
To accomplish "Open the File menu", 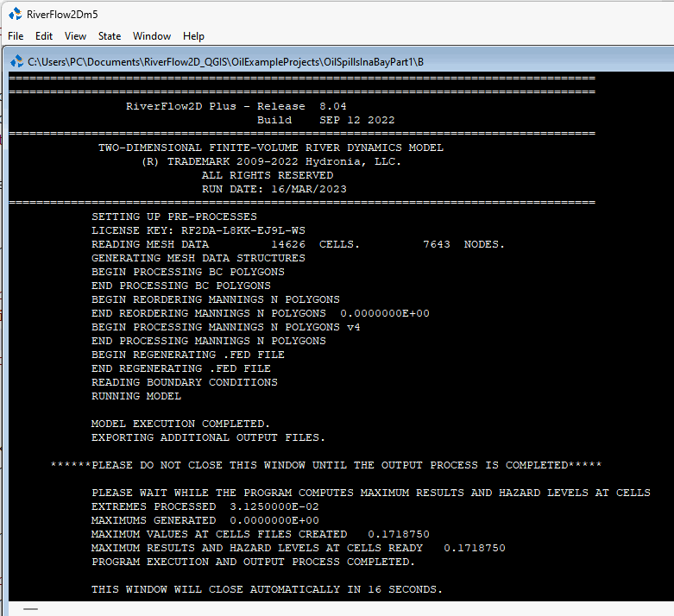I will click(x=16, y=36).
